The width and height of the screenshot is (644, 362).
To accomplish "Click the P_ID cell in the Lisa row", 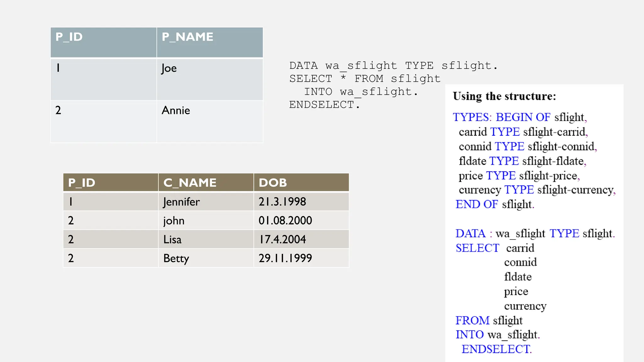I will point(111,239).
